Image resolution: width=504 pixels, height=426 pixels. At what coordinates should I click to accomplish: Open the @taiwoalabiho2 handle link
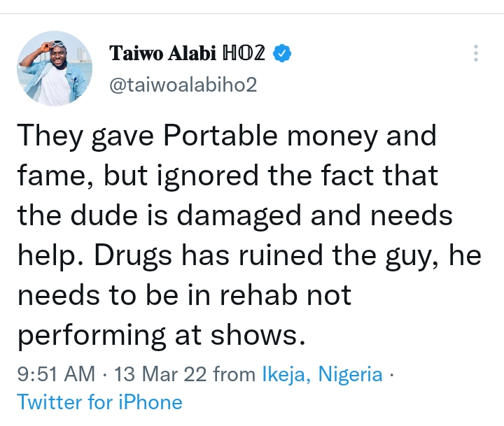pos(183,85)
